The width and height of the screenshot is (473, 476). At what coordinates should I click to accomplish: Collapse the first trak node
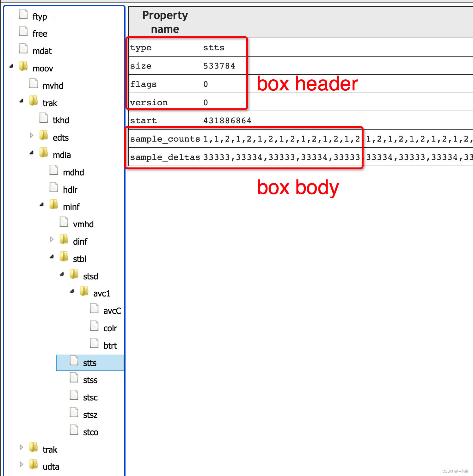point(21,101)
